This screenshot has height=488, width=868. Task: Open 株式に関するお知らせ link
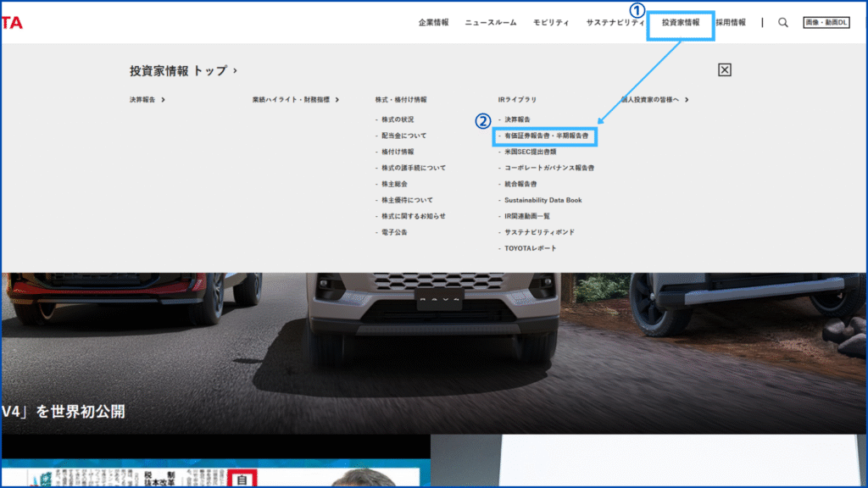pos(414,216)
